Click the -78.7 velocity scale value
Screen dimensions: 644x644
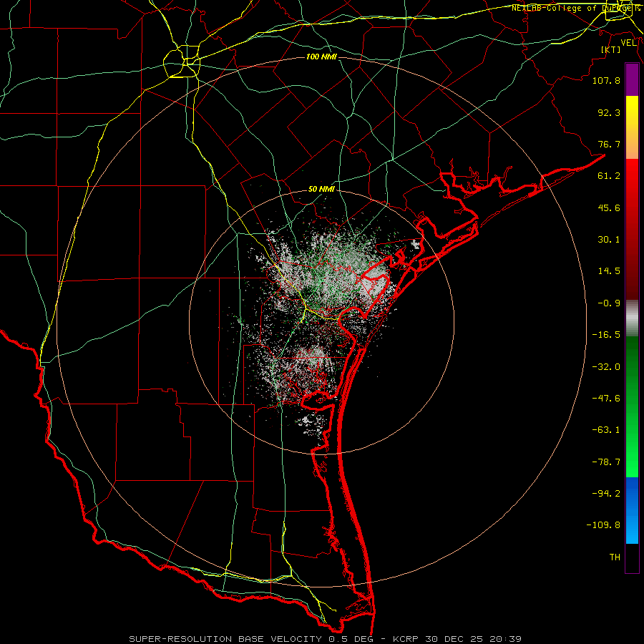point(606,462)
